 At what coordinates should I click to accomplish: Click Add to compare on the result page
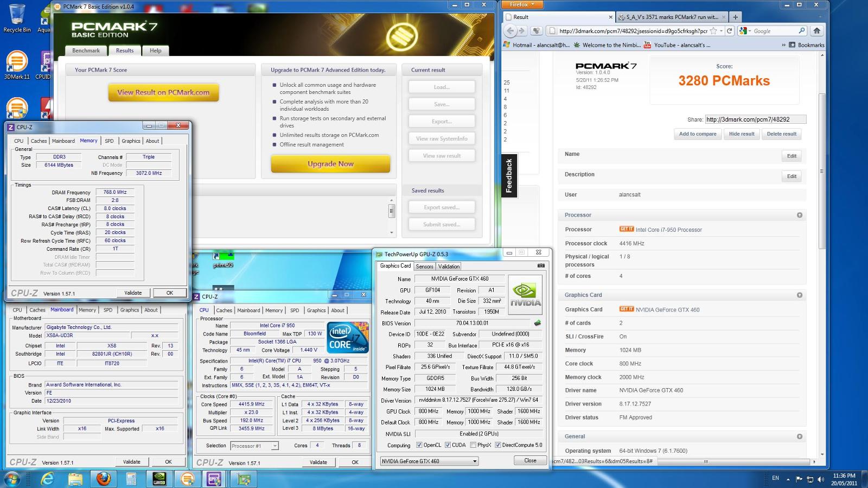(x=698, y=134)
